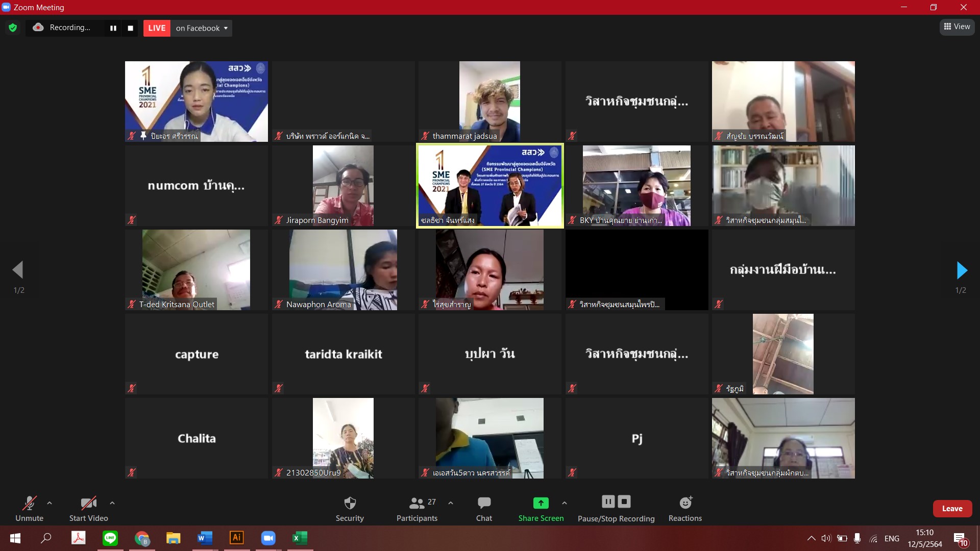Image resolution: width=980 pixels, height=551 pixels.
Task: Pause recording from the top bar
Action: (113, 28)
